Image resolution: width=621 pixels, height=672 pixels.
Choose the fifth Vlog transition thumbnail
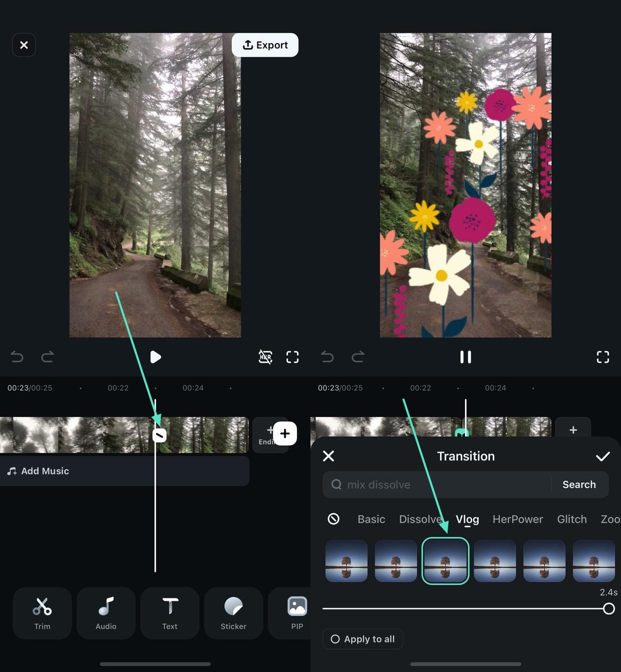click(544, 561)
